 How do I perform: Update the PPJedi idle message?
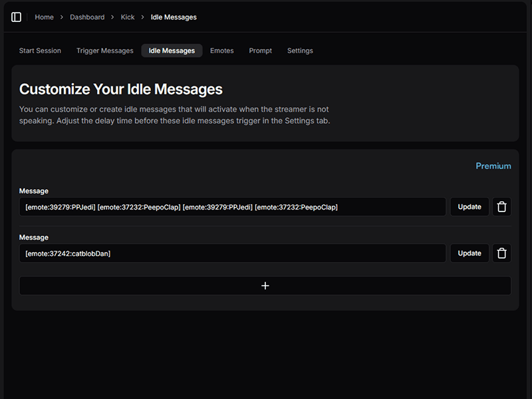click(469, 207)
